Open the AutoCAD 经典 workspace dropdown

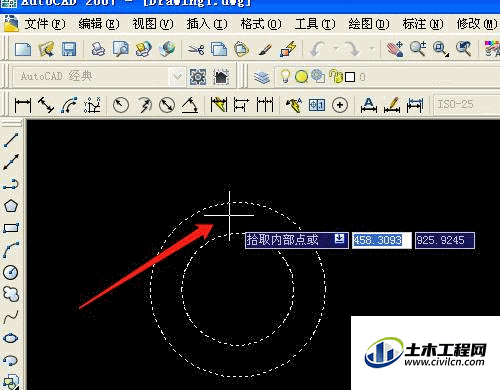[x=177, y=76]
